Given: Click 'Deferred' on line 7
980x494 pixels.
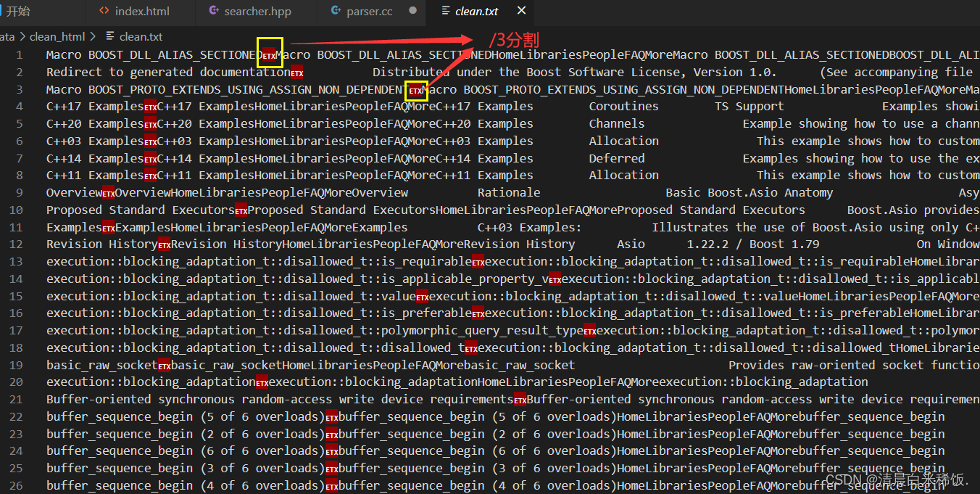Looking at the screenshot, I should tap(617, 158).
